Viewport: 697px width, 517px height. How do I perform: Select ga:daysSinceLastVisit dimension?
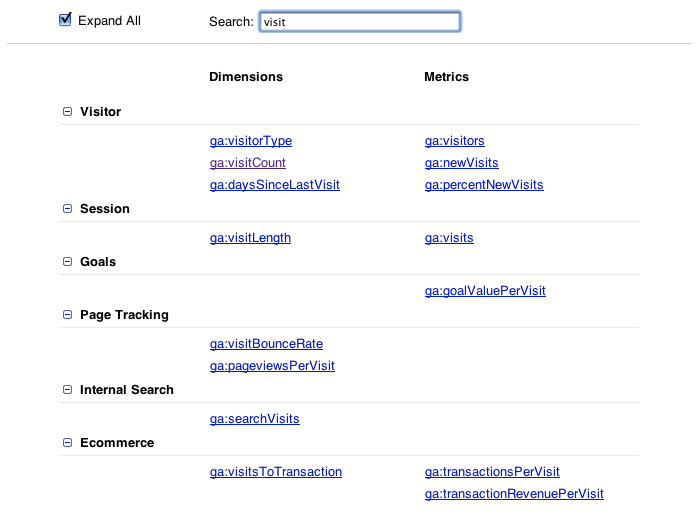point(274,185)
